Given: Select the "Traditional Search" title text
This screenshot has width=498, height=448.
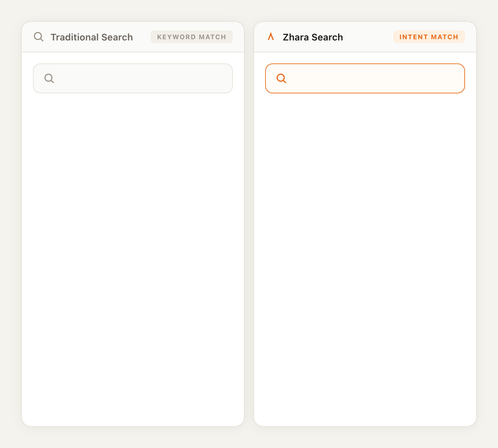Looking at the screenshot, I should (92, 37).
